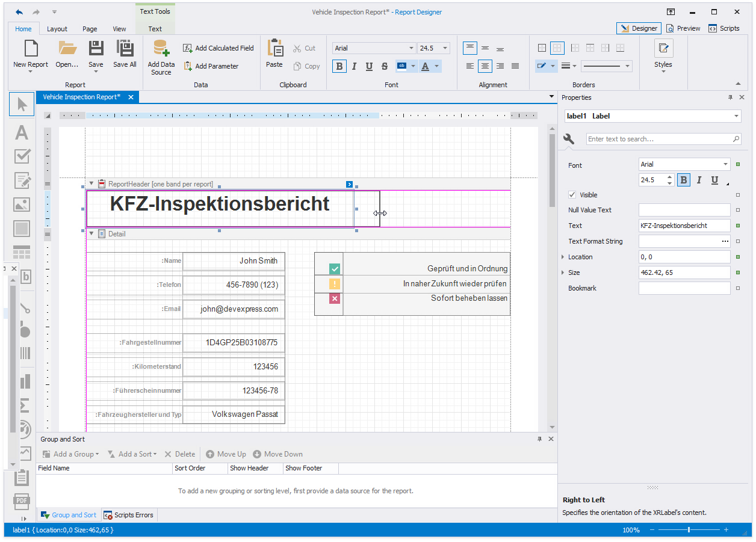Justify text using the alignment icon
The width and height of the screenshot is (756, 542).
tap(515, 66)
